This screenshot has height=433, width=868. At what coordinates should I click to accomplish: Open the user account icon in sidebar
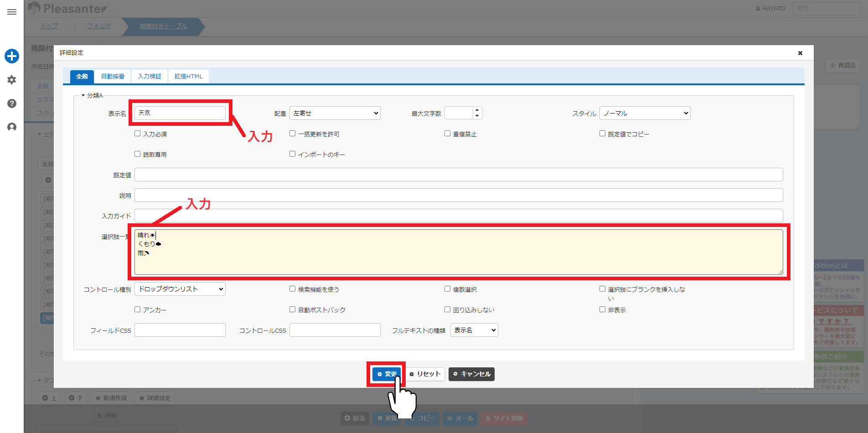coord(12,127)
